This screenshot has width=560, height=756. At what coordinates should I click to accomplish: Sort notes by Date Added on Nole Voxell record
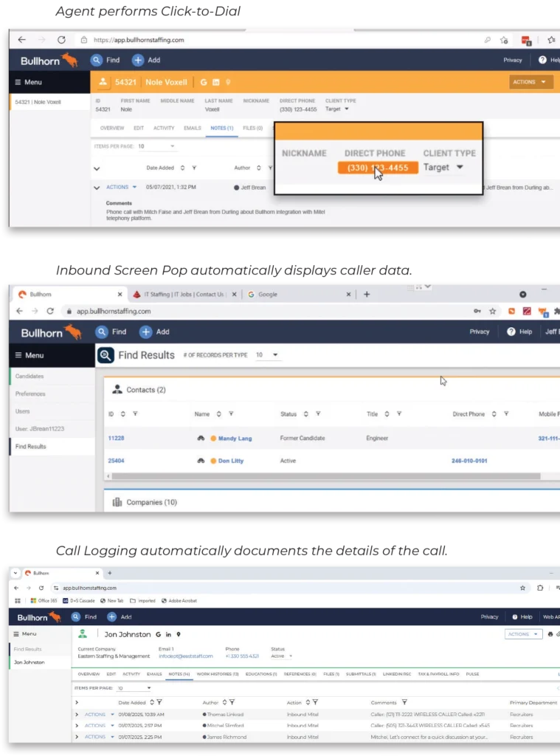[x=183, y=168]
